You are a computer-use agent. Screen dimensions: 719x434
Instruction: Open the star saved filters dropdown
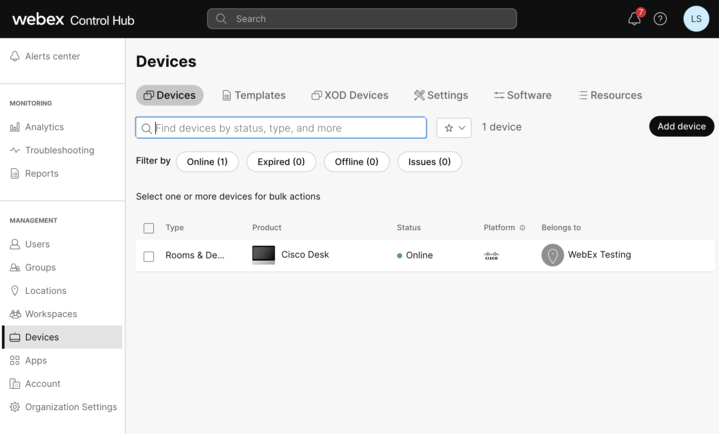[x=454, y=128]
